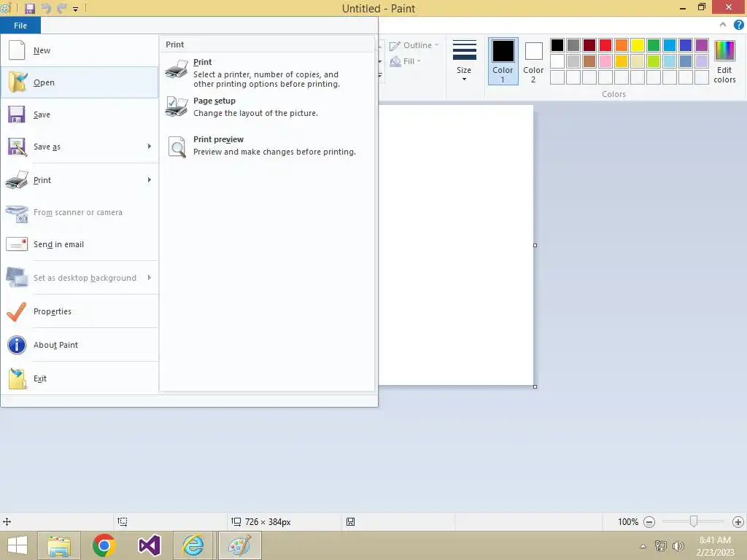747x560 pixels.
Task: Click the Windows Start button
Action: [18, 545]
